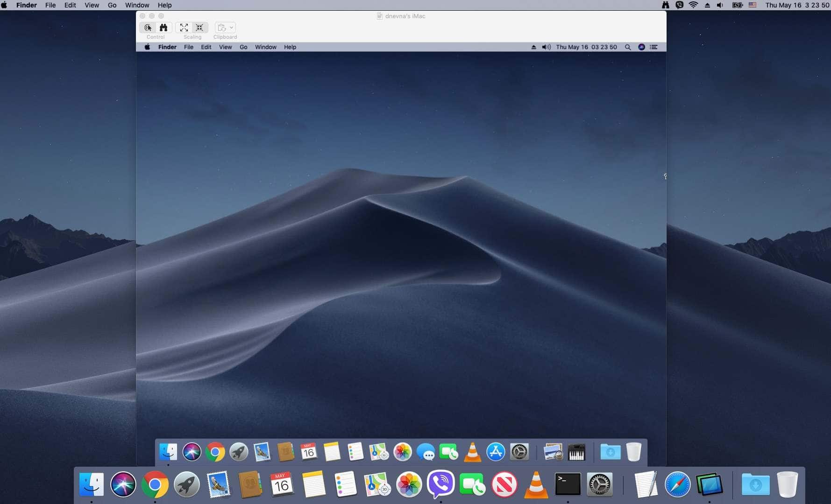Open Go menu in the remote menu bar
831x504 pixels.
(x=243, y=47)
